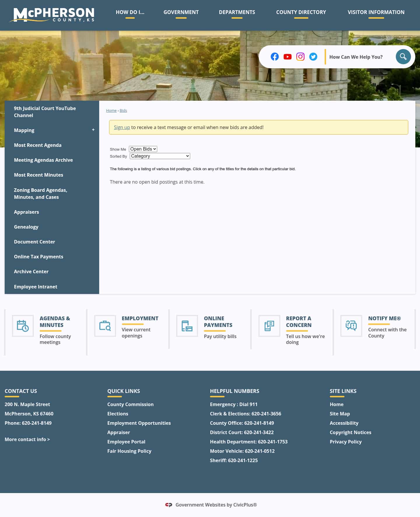Open Site Map footer link
Screen dimensions: 420x517
(340, 414)
